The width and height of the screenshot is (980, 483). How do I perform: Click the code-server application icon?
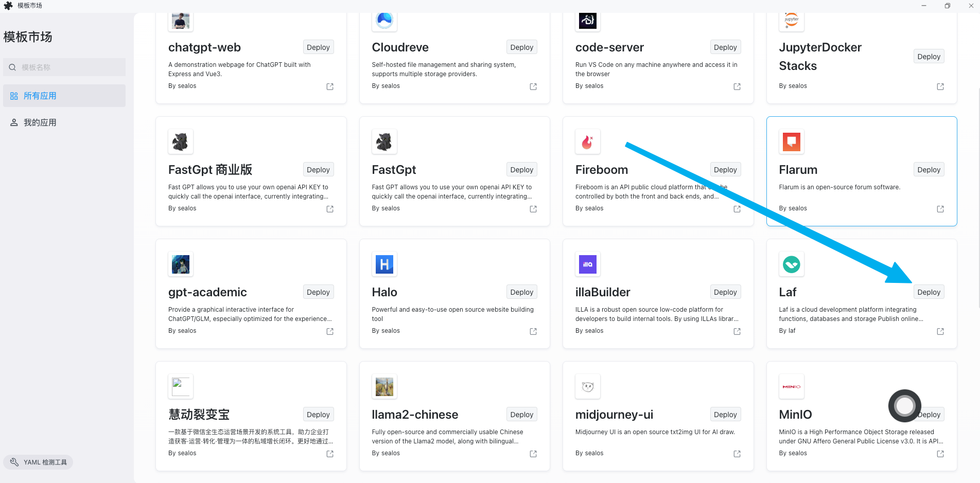(x=587, y=21)
